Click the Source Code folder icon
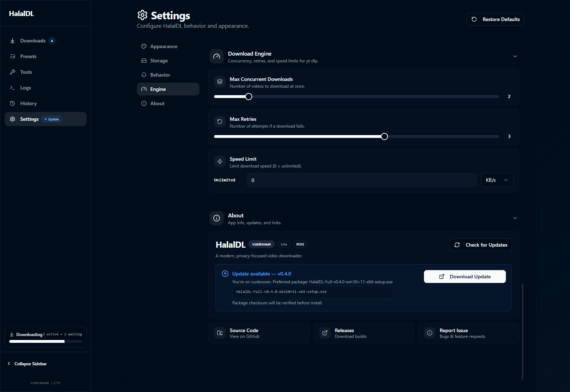 pyautogui.click(x=220, y=333)
